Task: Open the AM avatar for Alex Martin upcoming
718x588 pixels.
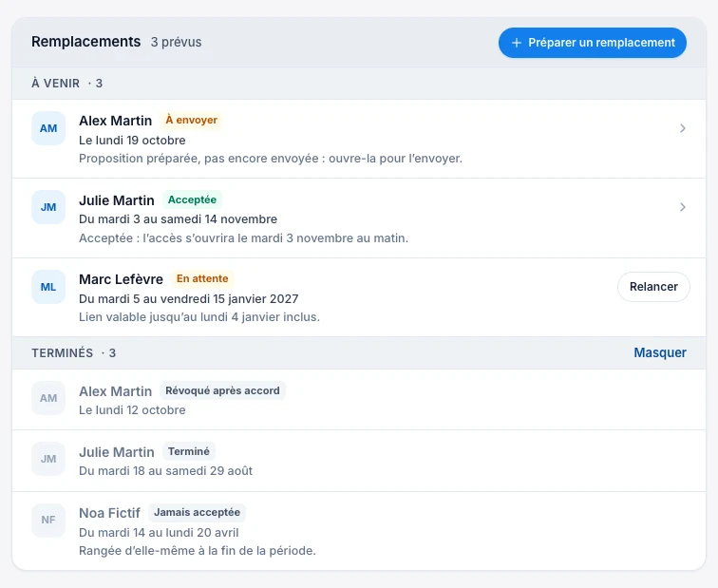Action: tap(48, 128)
